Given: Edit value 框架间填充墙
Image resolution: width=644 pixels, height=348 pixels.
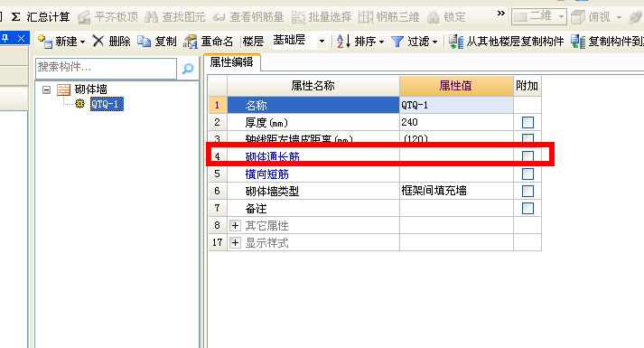Looking at the screenshot, I should pos(456,191).
